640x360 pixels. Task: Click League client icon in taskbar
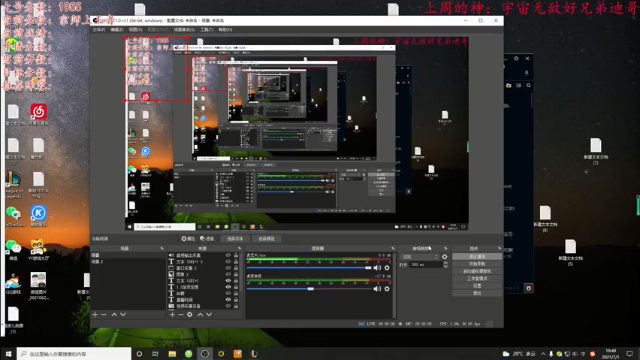254,354
